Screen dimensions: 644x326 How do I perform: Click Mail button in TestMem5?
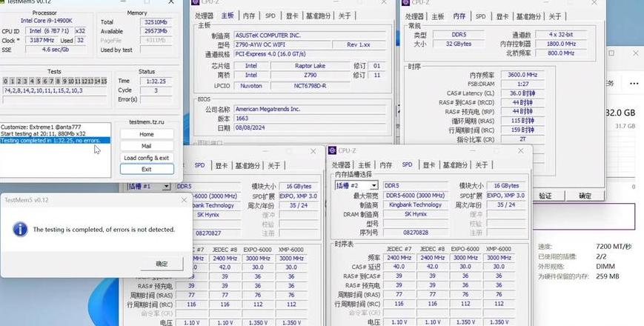click(x=147, y=146)
